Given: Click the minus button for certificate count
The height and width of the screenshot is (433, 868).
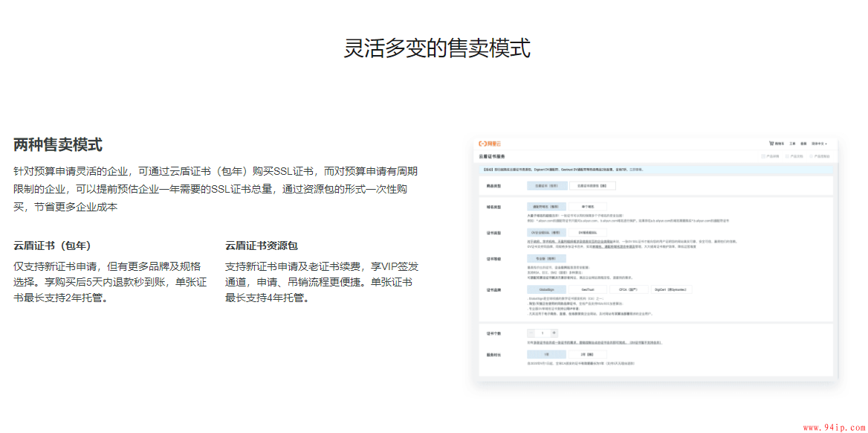Looking at the screenshot, I should tap(531, 333).
